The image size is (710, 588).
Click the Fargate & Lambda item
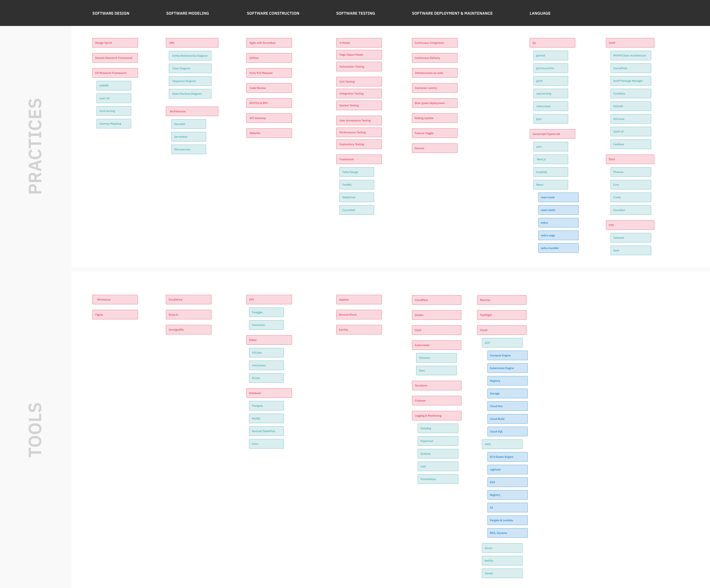pos(507,520)
